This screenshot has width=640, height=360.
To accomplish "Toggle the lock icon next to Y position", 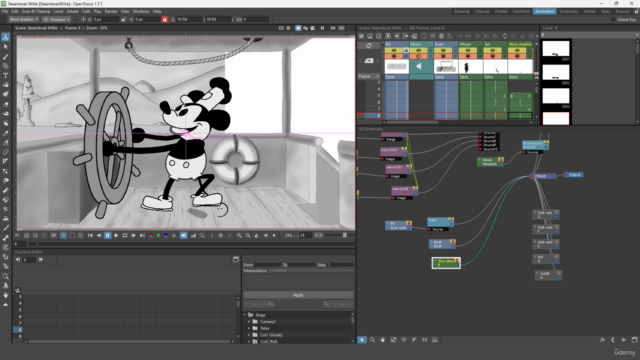I will [164, 19].
